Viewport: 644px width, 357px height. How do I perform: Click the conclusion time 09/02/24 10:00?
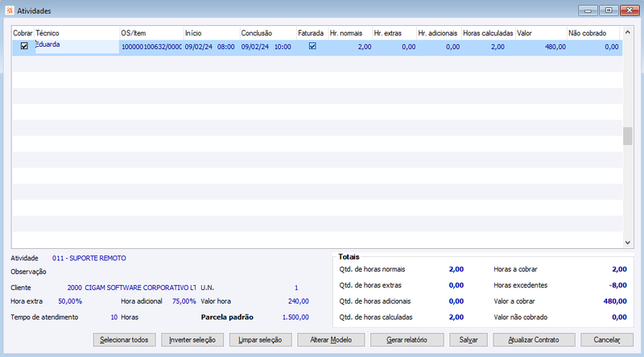point(266,47)
